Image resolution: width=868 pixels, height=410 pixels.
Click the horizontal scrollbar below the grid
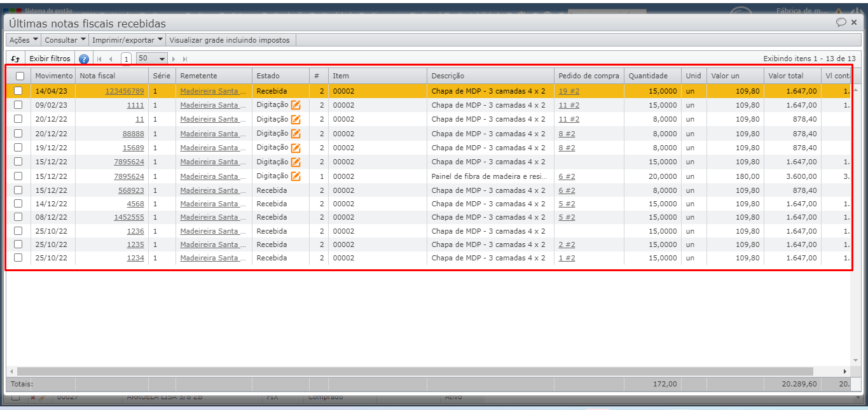(413, 371)
